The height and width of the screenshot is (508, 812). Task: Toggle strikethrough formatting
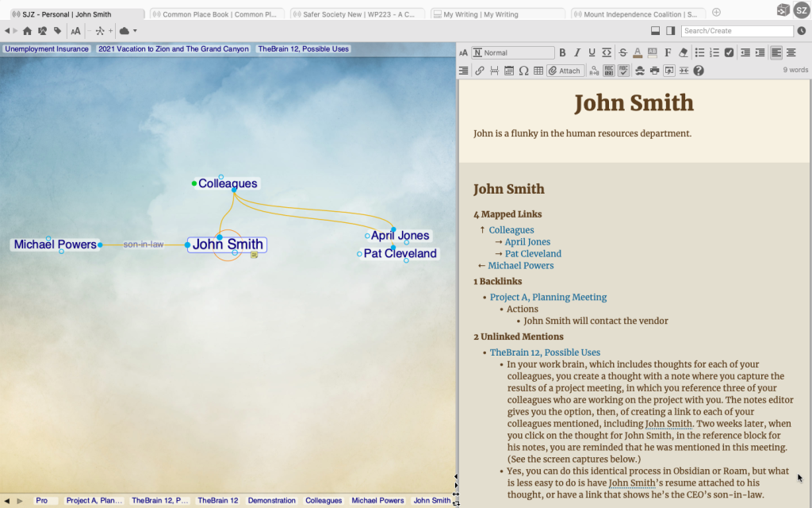click(x=623, y=52)
